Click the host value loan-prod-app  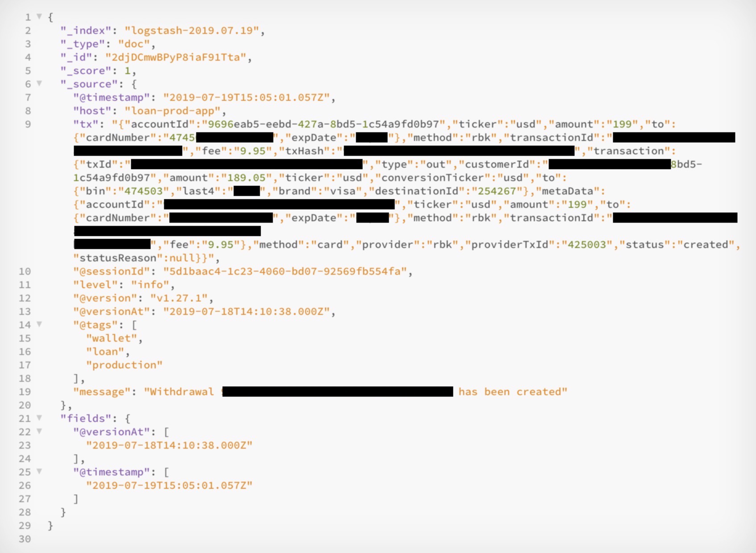point(172,111)
